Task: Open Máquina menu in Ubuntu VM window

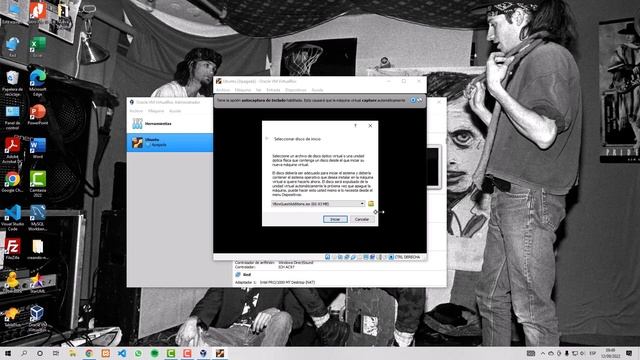Action: tap(242, 90)
